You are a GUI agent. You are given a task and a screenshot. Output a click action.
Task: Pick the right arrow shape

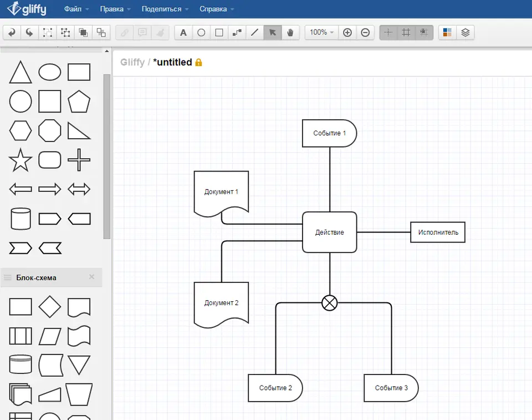50,189
